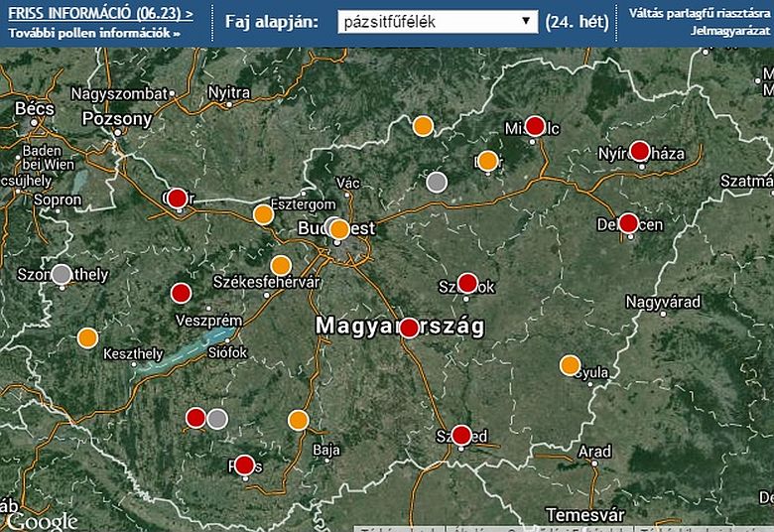
Task: Select the red marker north of Veszprém
Action: click(181, 293)
